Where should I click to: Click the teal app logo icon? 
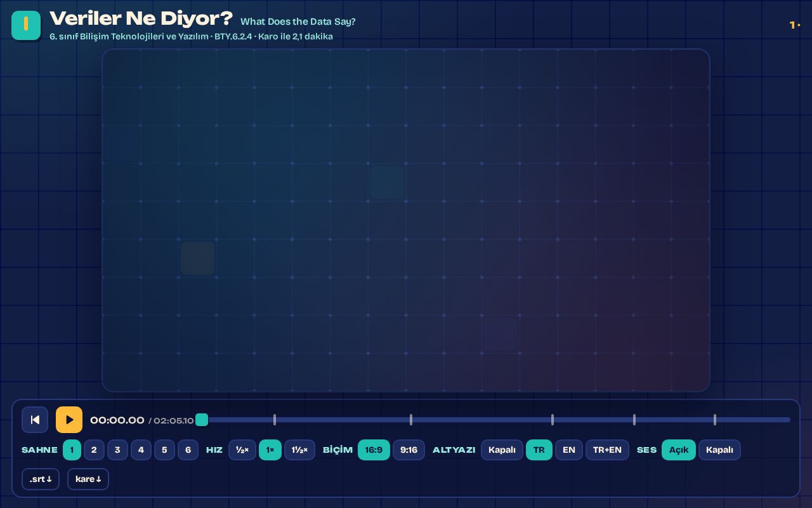(26, 25)
